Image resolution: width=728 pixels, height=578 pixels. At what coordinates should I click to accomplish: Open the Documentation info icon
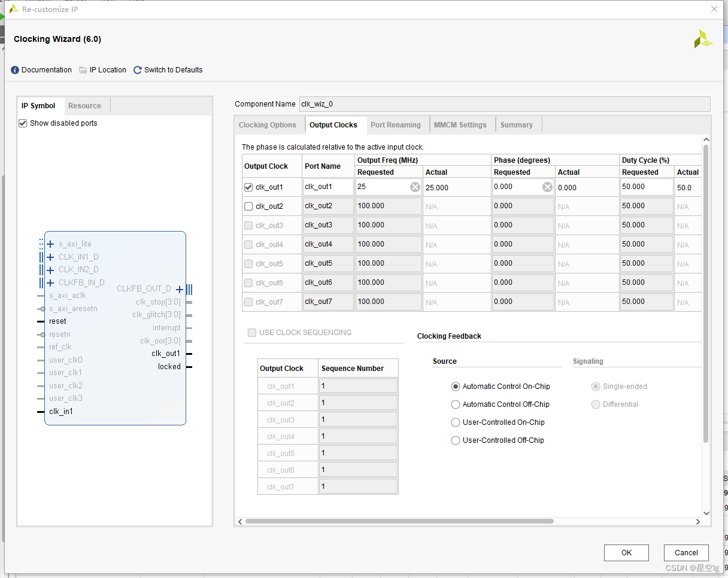coord(15,70)
